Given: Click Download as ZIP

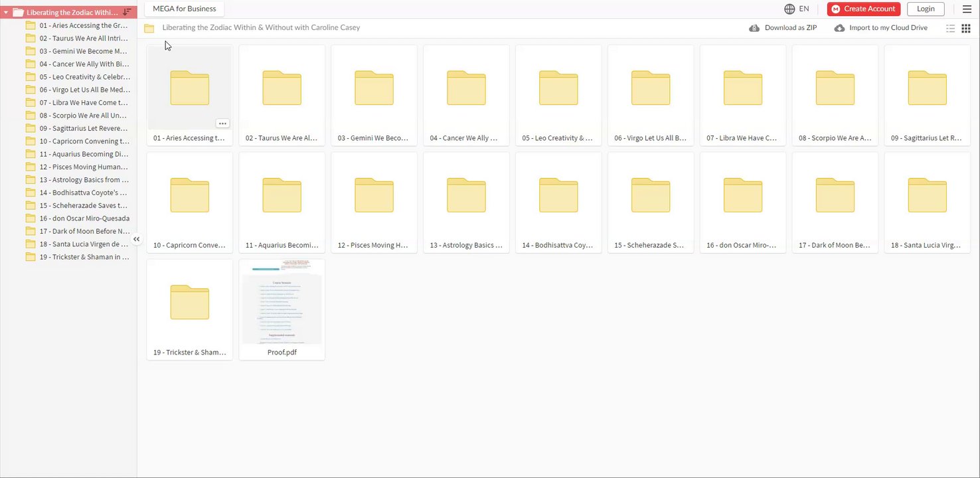Looking at the screenshot, I should tap(783, 28).
